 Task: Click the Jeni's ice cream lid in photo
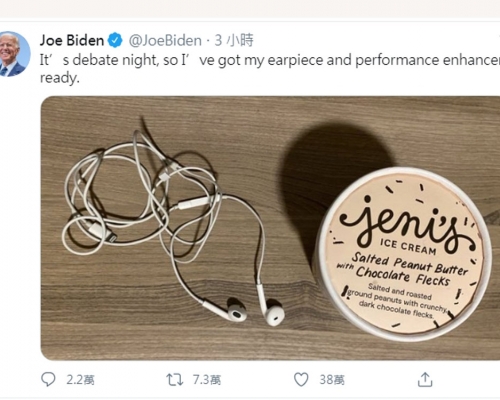(x=404, y=253)
